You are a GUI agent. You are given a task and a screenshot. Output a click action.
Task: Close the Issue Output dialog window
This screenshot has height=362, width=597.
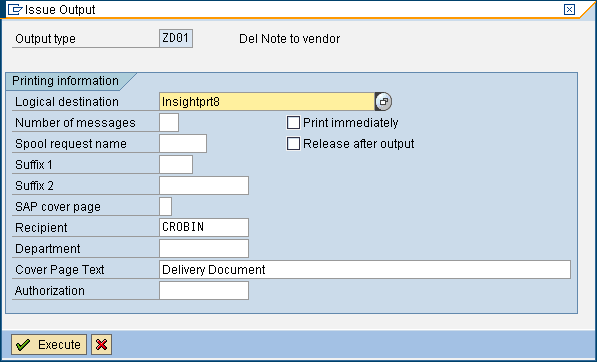coord(569,10)
